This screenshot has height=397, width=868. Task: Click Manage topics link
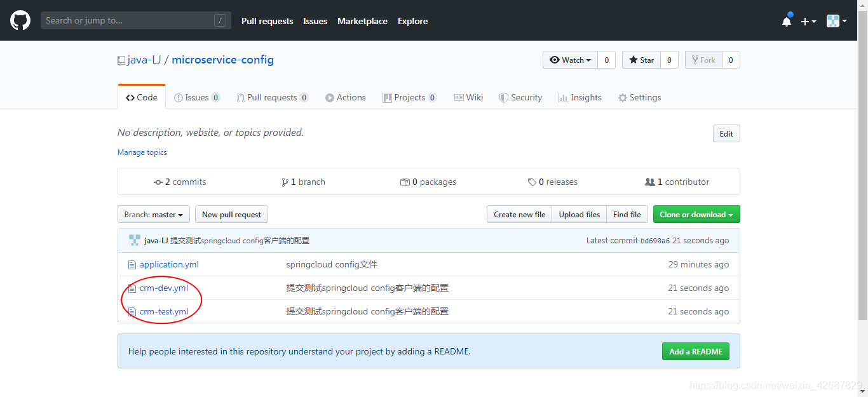(x=142, y=152)
